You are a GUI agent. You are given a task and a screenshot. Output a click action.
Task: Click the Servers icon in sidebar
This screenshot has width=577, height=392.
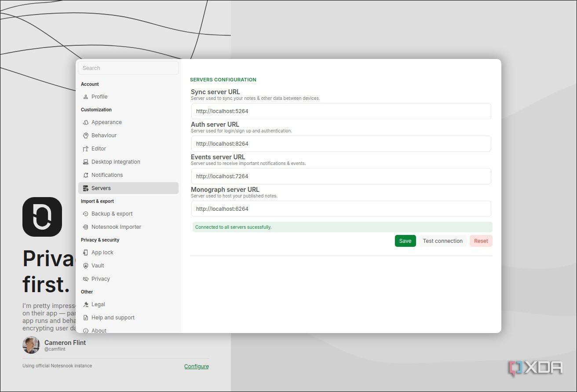[x=86, y=188]
